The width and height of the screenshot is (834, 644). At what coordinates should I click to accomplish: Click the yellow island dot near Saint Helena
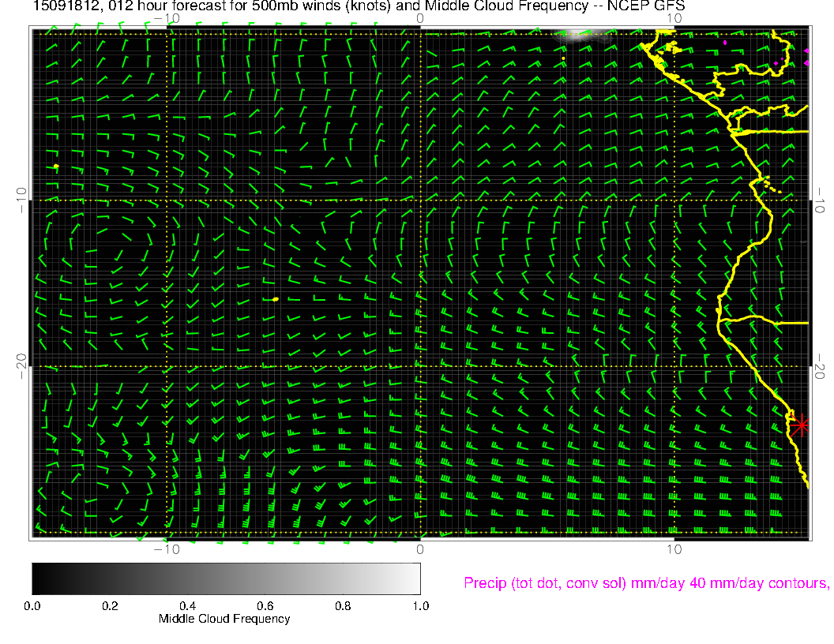tap(275, 299)
